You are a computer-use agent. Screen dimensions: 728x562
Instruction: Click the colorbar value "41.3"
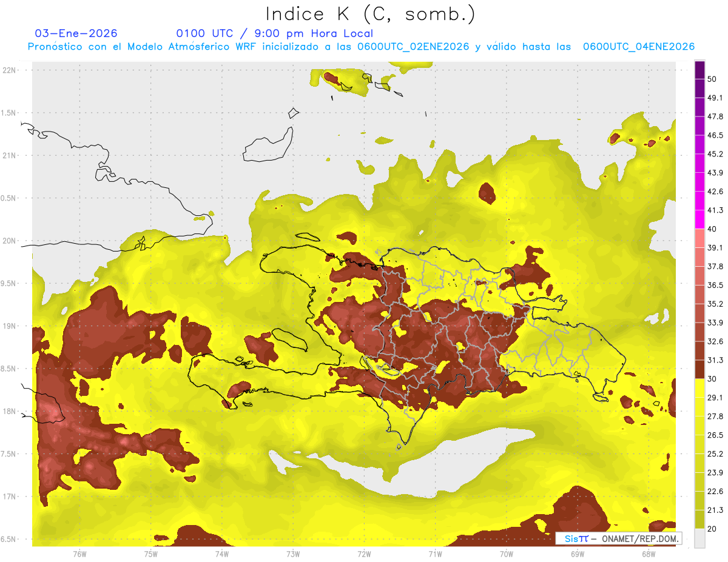pyautogui.click(x=715, y=210)
